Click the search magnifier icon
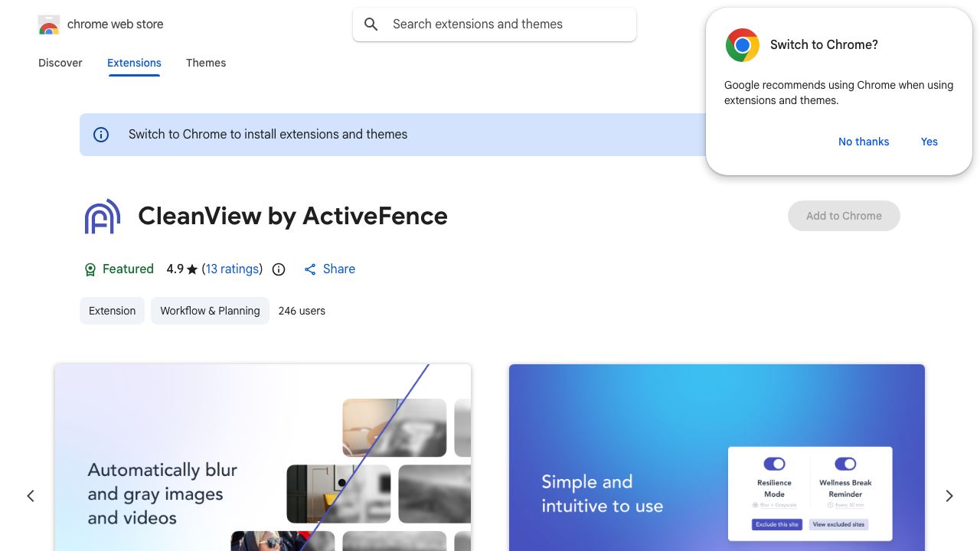Viewport: 980px width, 551px height. [371, 24]
